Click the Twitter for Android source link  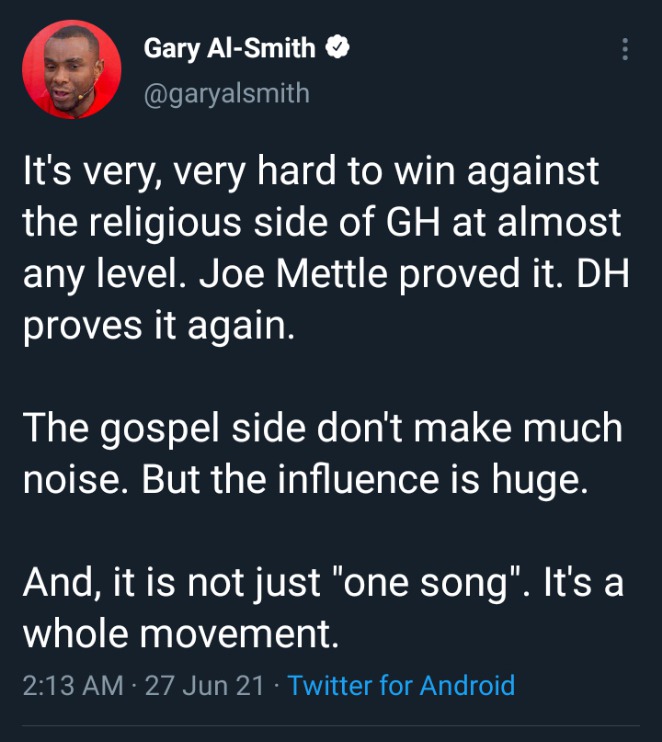point(401,686)
